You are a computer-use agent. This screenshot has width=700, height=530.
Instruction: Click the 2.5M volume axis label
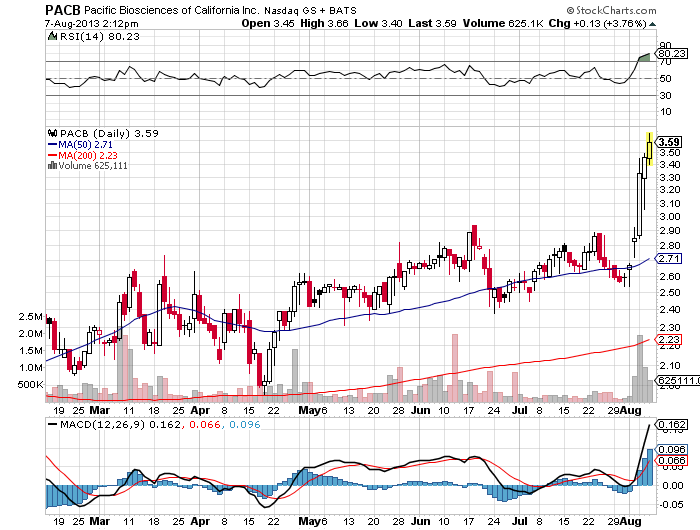tap(30, 317)
